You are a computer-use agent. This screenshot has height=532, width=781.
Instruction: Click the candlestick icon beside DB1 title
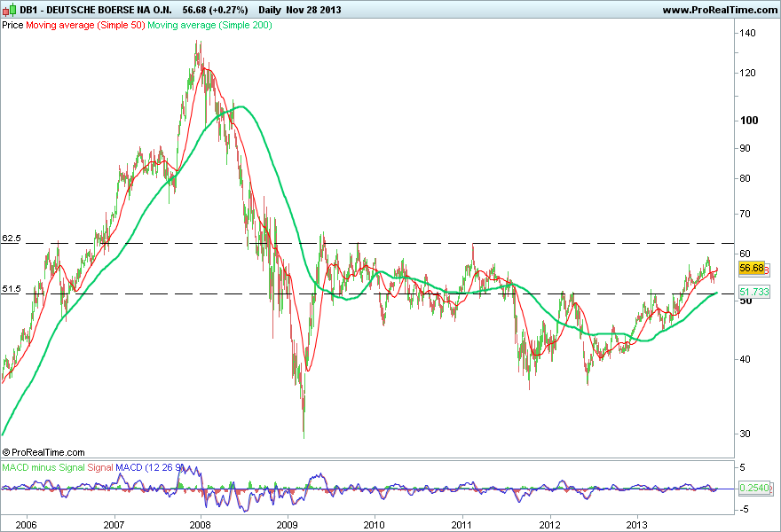tap(9, 10)
